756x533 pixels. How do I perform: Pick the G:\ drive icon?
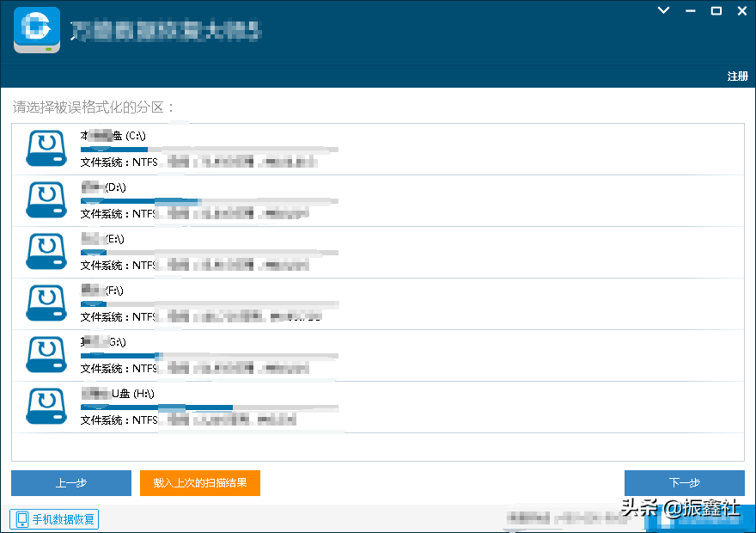[46, 354]
